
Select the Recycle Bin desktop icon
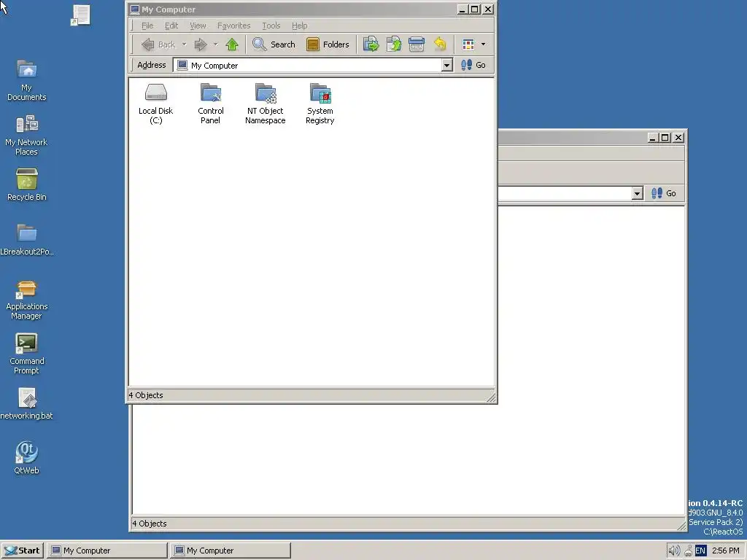(x=27, y=185)
